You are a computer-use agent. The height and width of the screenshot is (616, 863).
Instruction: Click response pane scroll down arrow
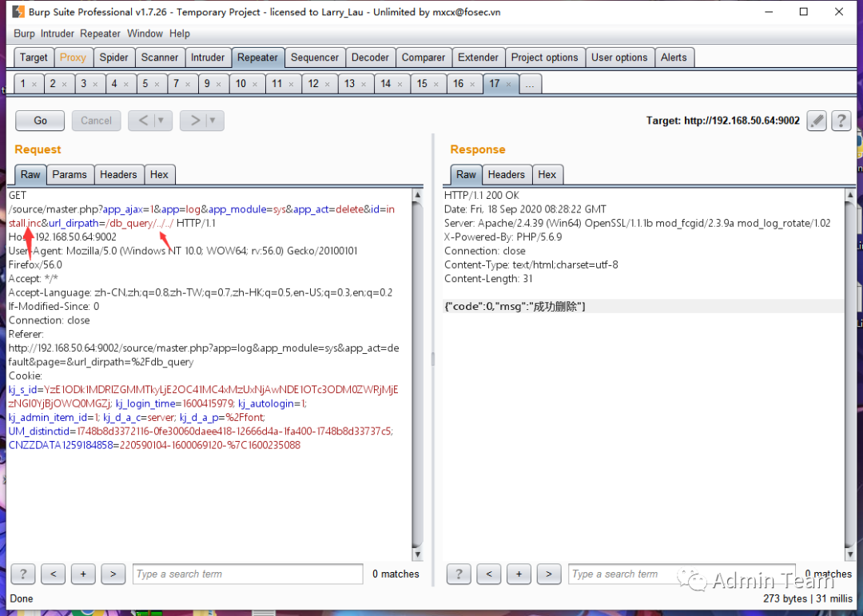[849, 554]
